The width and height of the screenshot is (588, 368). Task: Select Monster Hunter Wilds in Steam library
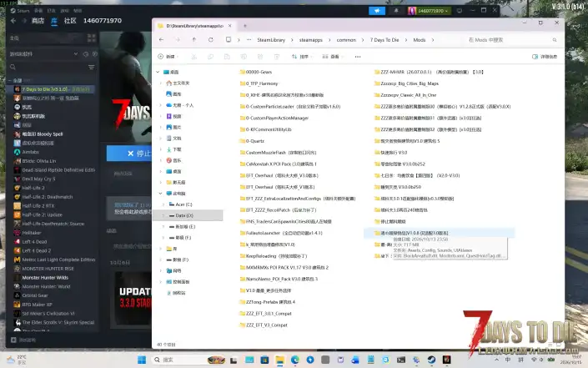[45, 278]
